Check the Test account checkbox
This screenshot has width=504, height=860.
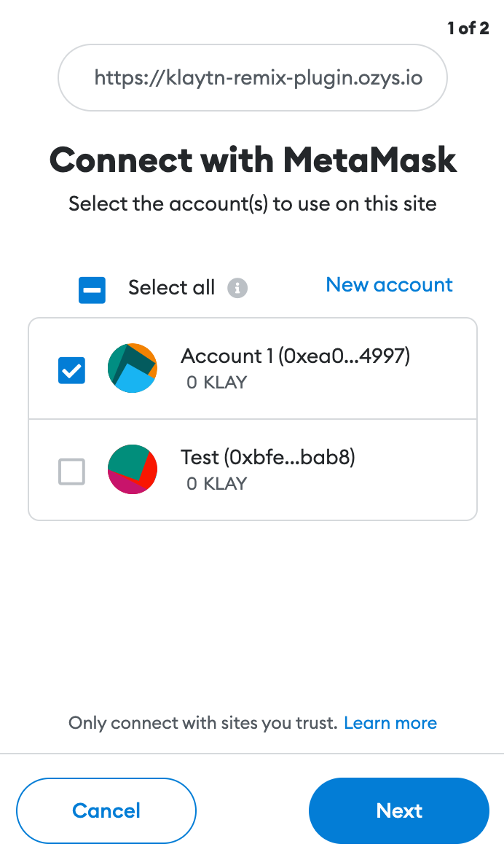point(72,472)
